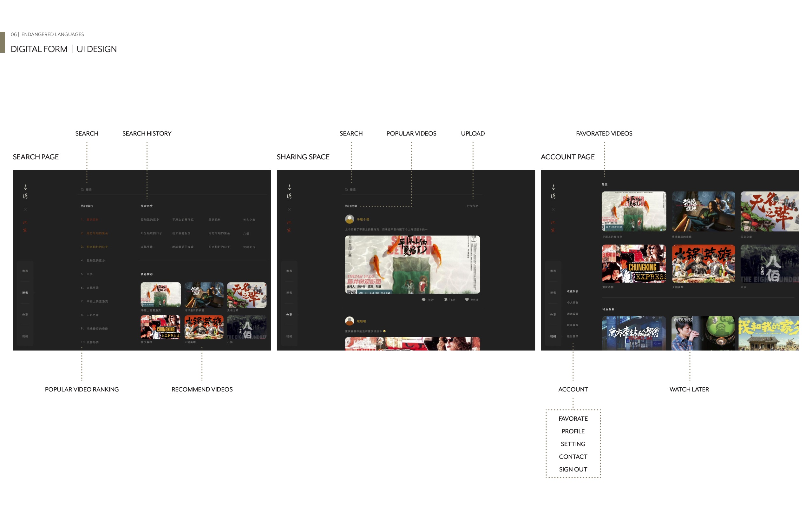The height and width of the screenshot is (508, 812).
Task: Open ranking entry 7. 平原上的夏洛克
Action: [x=94, y=301]
